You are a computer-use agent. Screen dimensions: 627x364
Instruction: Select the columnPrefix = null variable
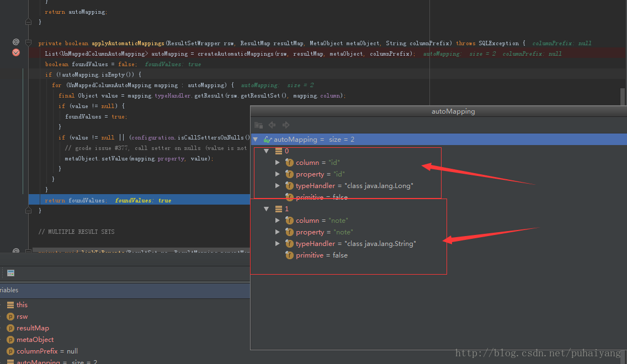click(47, 351)
